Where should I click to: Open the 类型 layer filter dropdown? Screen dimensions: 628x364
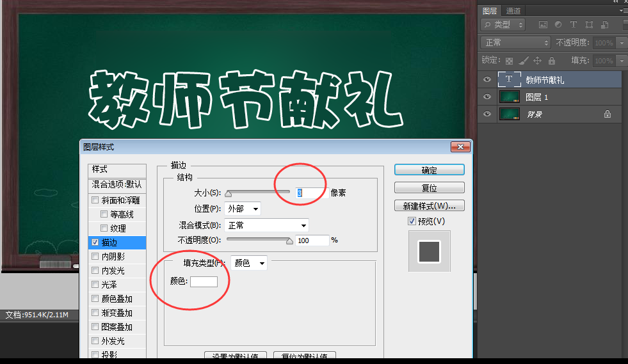pyautogui.click(x=503, y=25)
